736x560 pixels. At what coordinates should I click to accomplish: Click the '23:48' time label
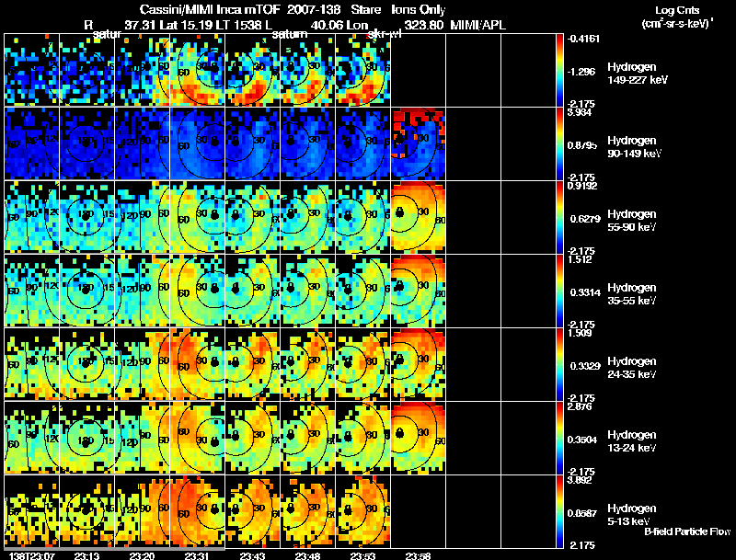point(308,555)
